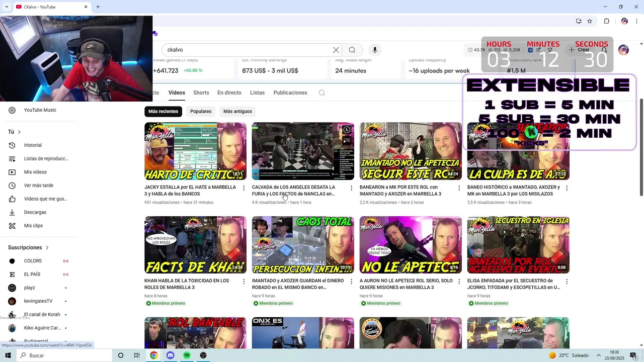This screenshot has width=644, height=362.
Task: Click the Buscar taskbar search box
Action: (64, 355)
